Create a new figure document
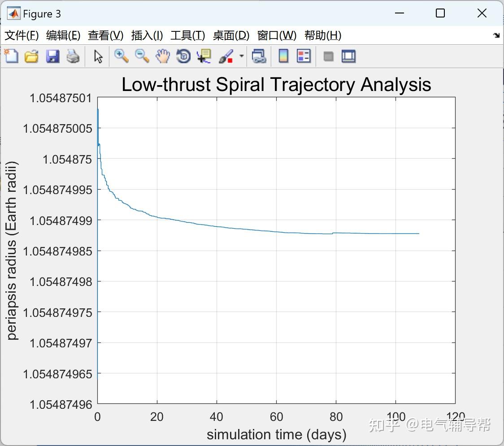Viewport: 504px width, 446px height. point(11,56)
